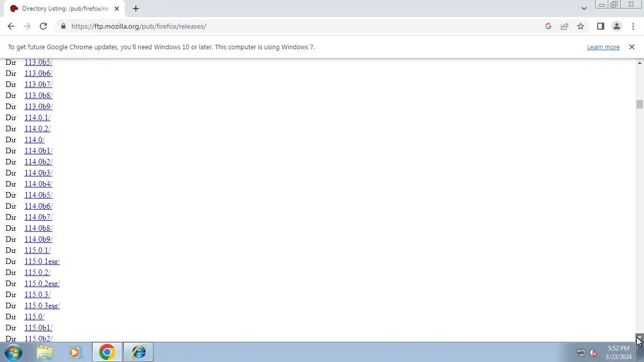Open the 115.0.1/ directory
The width and height of the screenshot is (644, 362).
tap(37, 250)
